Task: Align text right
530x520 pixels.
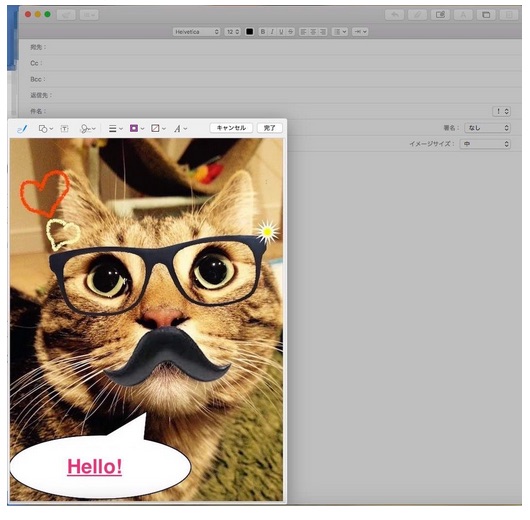Action: tap(322, 32)
